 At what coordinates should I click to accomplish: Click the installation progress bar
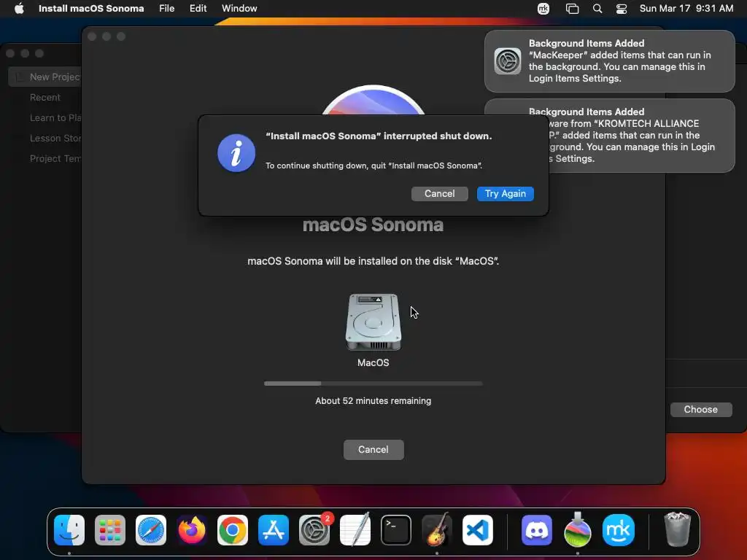click(373, 384)
